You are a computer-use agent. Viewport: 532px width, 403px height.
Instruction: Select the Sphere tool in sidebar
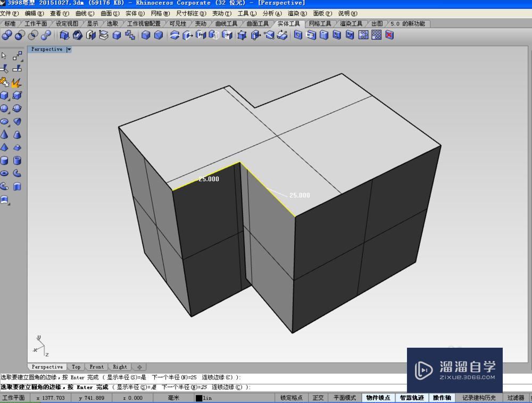[4, 108]
